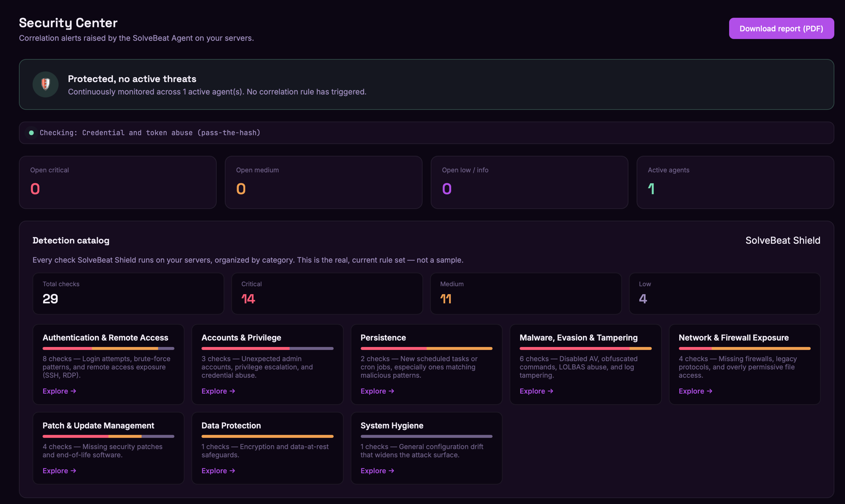Viewport: 845px width, 504px height.
Task: Click the Medium checks value 11
Action: coord(446,299)
